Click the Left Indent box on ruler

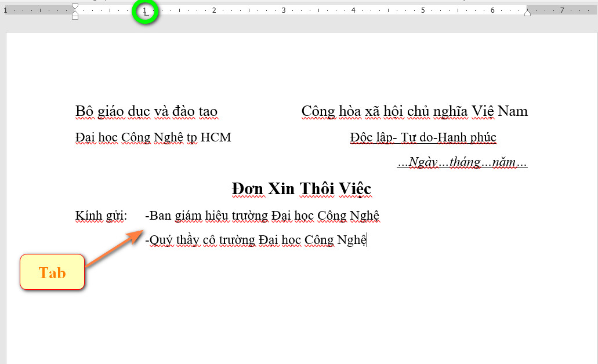point(75,17)
